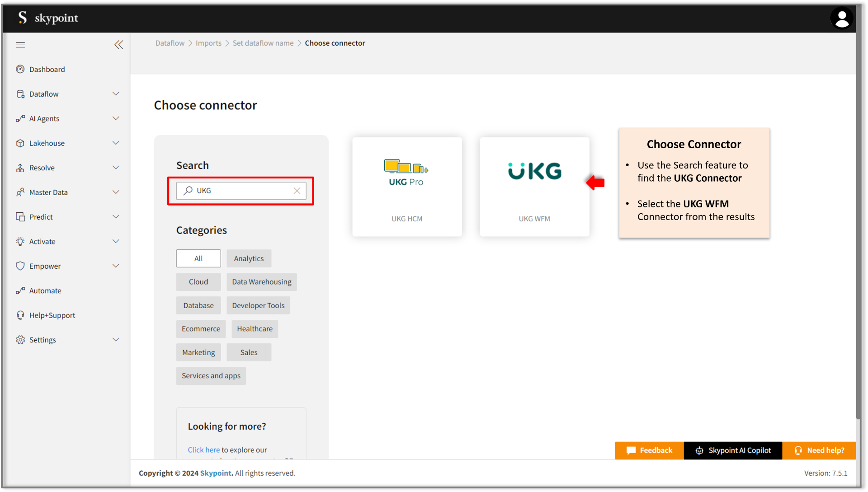Open the user profile avatar
The image size is (868, 492).
(841, 19)
